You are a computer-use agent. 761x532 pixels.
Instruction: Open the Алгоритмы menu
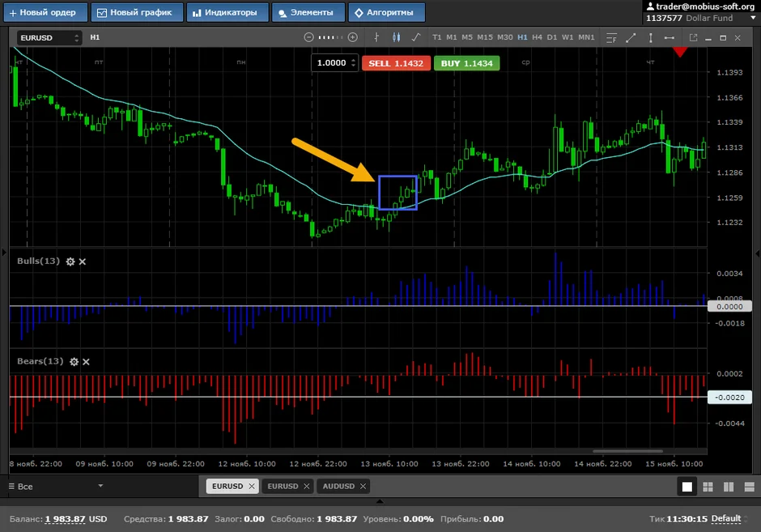point(386,13)
